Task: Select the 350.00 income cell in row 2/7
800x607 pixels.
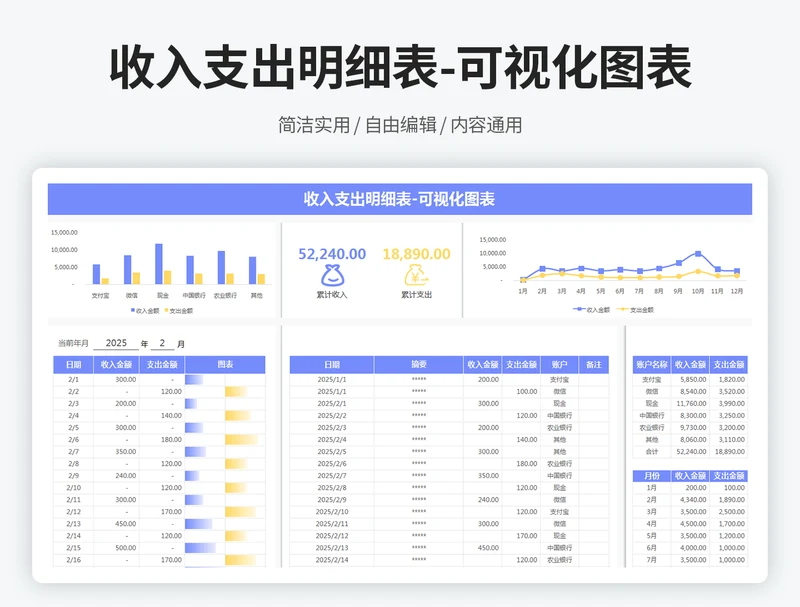Action: pyautogui.click(x=116, y=451)
